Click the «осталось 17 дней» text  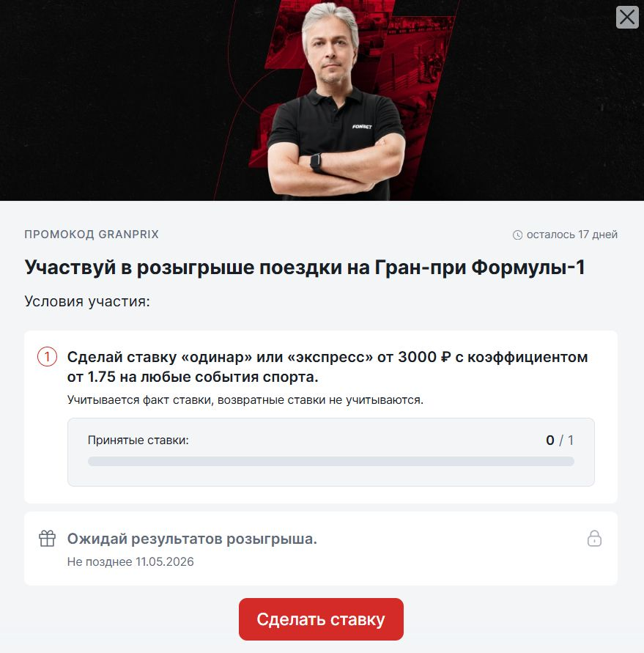572,235
